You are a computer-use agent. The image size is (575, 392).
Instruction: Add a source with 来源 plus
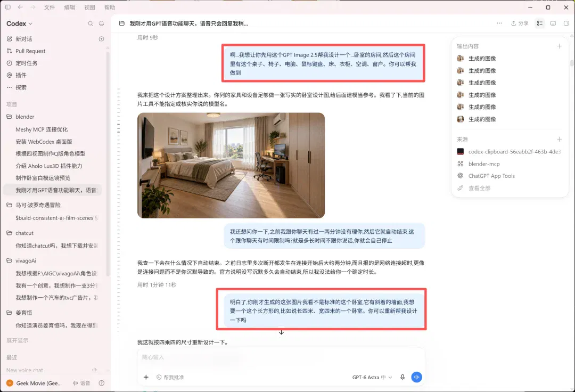[x=559, y=140]
